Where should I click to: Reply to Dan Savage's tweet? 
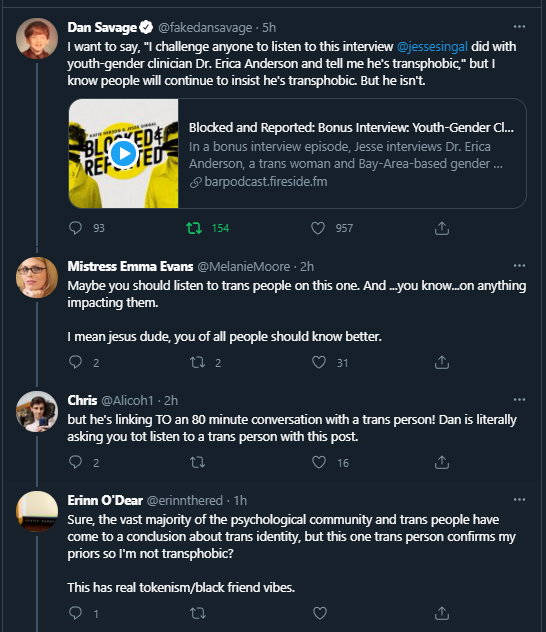pyautogui.click(x=75, y=228)
